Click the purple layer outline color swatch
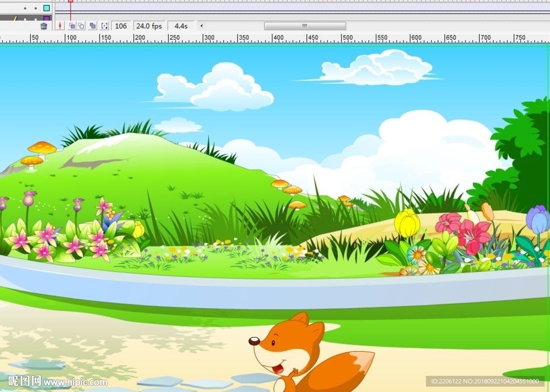Image resolution: width=550 pixels, height=392 pixels. [x=47, y=18]
